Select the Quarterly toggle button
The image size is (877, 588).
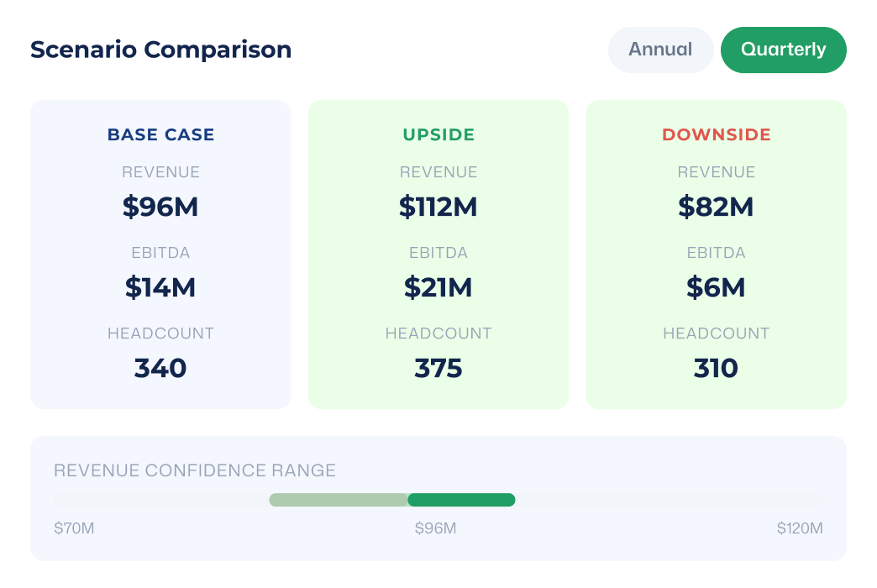[783, 50]
